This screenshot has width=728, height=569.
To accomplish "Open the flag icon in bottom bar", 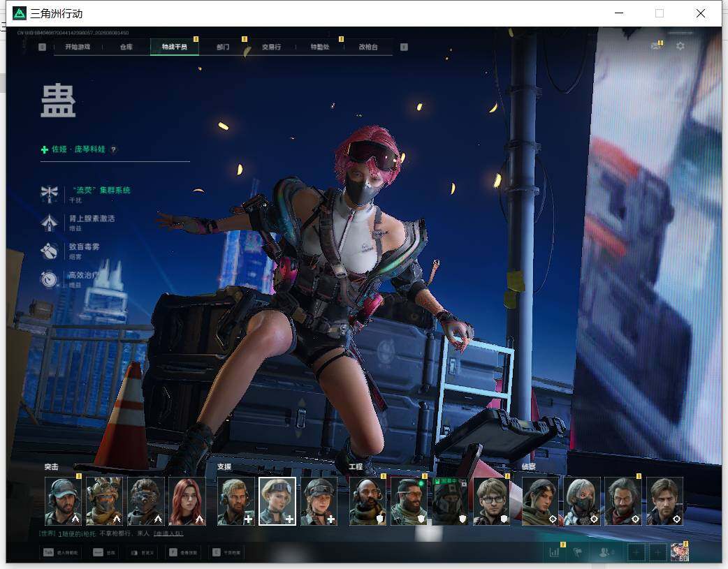I will pos(578,552).
